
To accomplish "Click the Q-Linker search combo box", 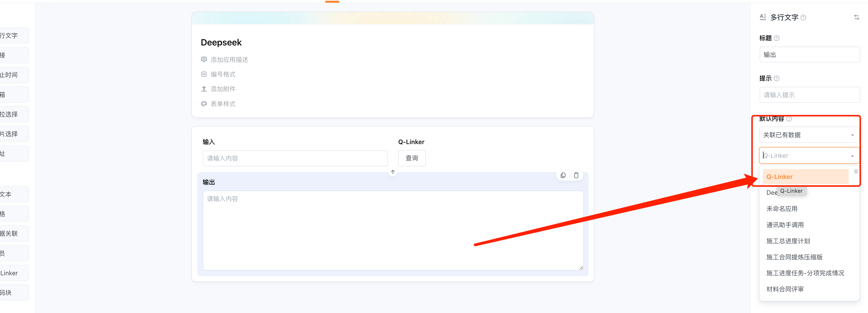I will pyautogui.click(x=809, y=156).
